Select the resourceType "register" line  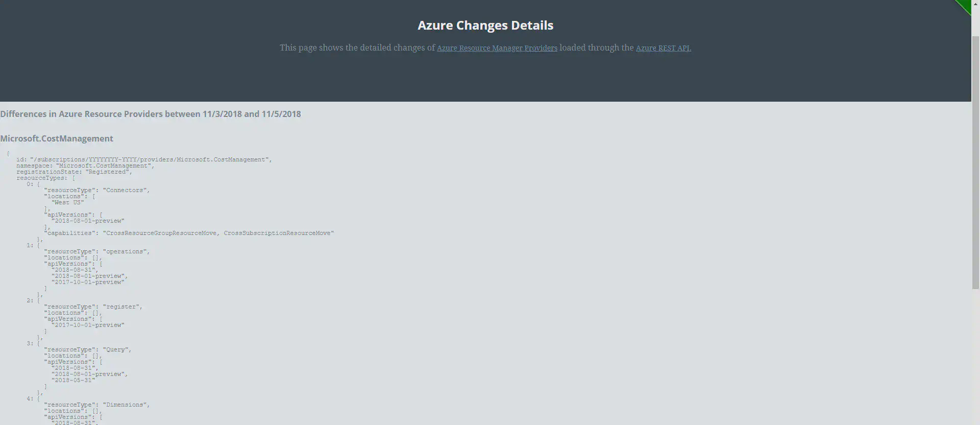pyautogui.click(x=93, y=307)
